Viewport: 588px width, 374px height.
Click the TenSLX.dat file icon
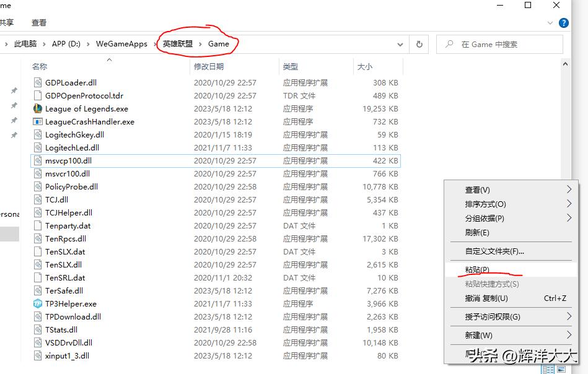tap(38, 252)
